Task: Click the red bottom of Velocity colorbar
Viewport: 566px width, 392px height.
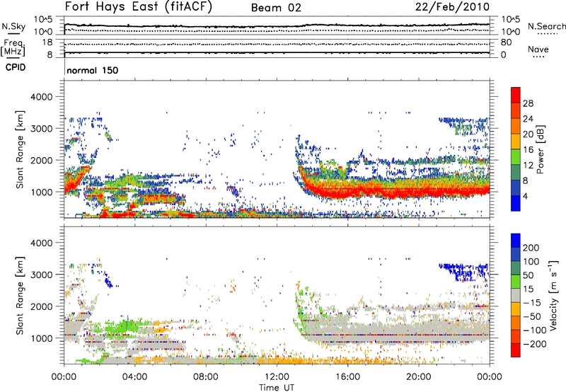Action: point(516,350)
